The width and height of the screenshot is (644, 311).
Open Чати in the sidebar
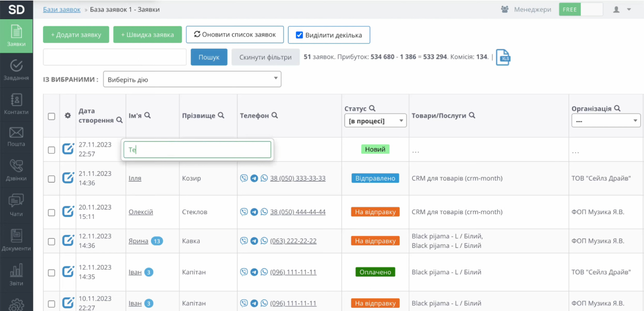(x=17, y=204)
